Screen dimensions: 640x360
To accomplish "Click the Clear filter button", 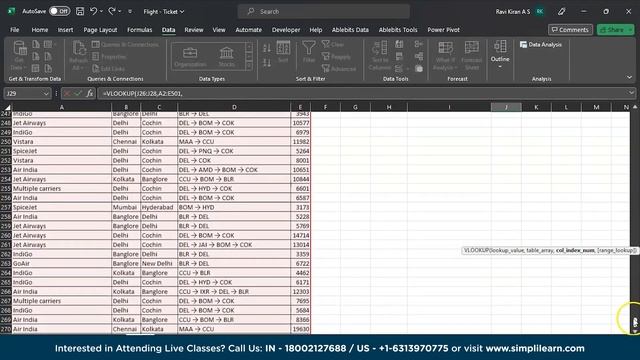I will [x=333, y=44].
